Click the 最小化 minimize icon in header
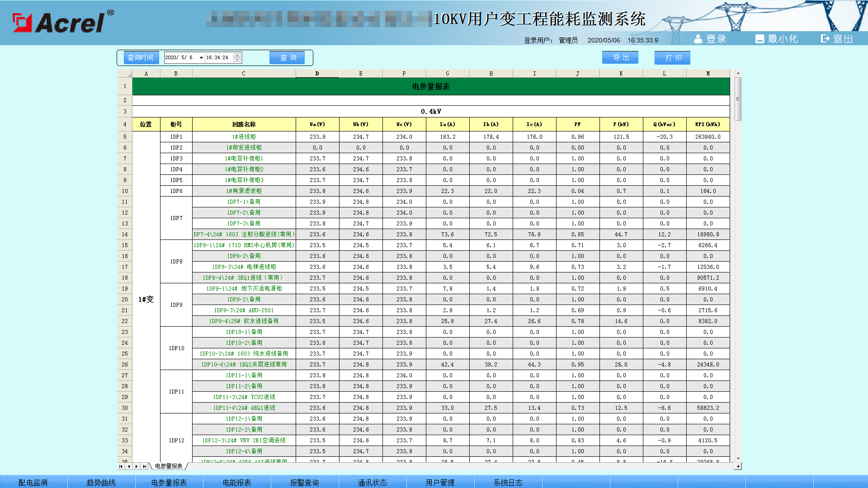The image size is (868, 488). [759, 39]
